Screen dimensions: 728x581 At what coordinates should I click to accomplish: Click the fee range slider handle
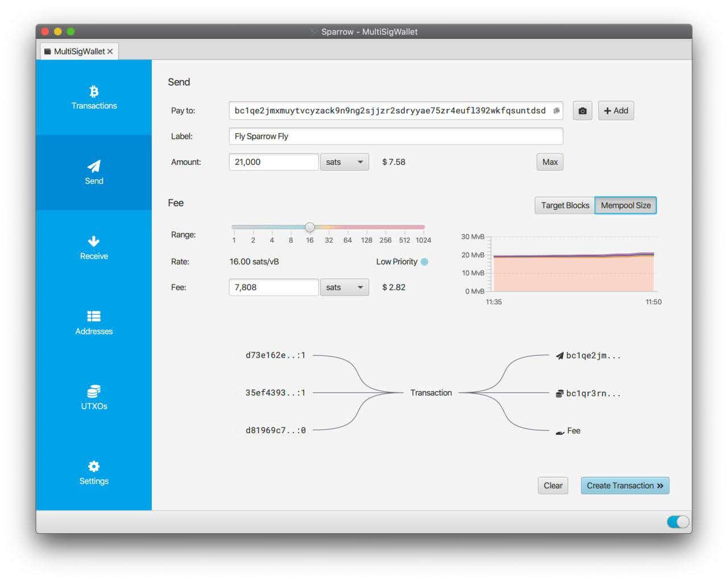click(x=309, y=227)
